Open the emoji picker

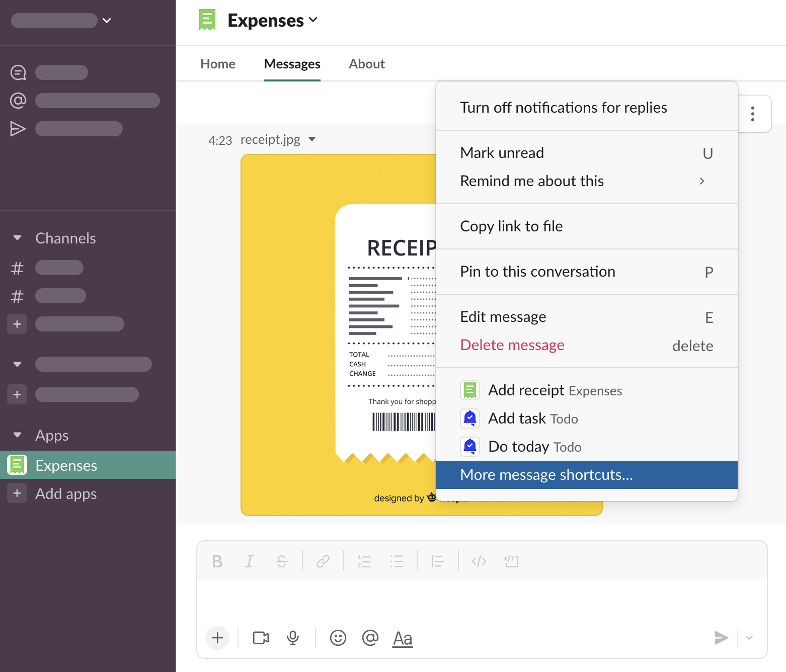click(x=338, y=638)
